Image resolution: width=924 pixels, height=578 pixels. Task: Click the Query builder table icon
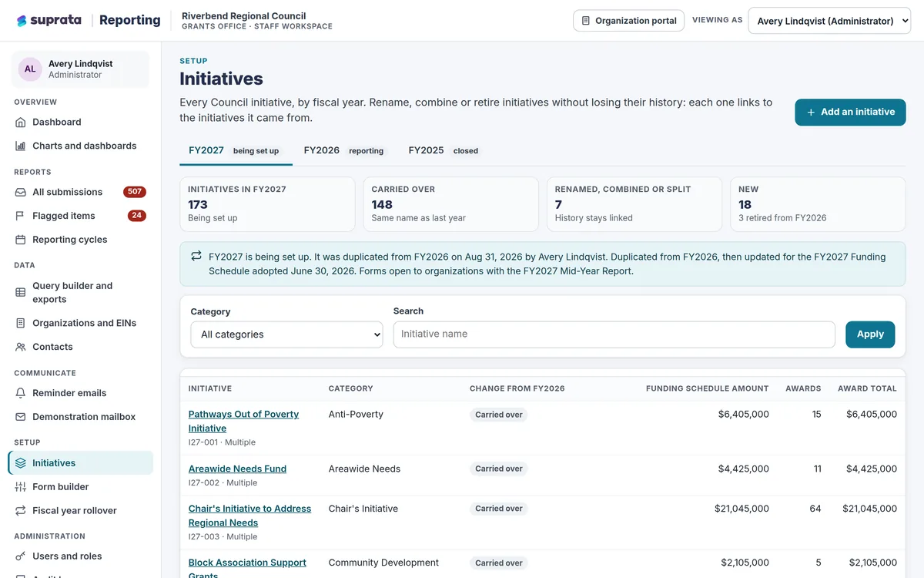[21, 292]
